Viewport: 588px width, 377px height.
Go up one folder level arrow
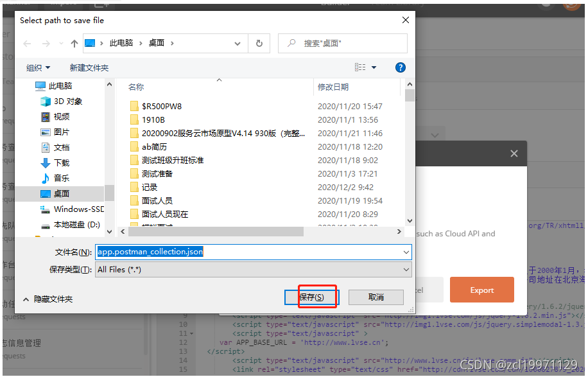[74, 44]
